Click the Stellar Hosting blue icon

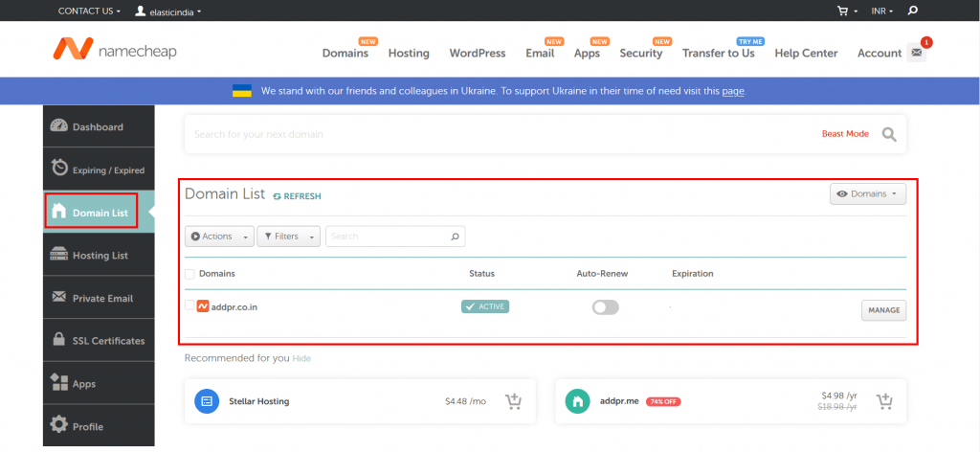coord(207,401)
